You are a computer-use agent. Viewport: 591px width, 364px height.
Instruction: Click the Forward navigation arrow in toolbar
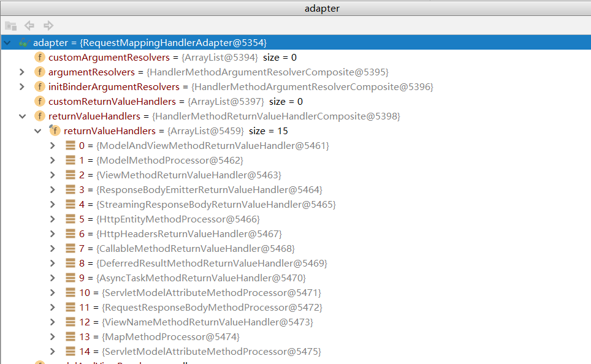click(x=48, y=26)
